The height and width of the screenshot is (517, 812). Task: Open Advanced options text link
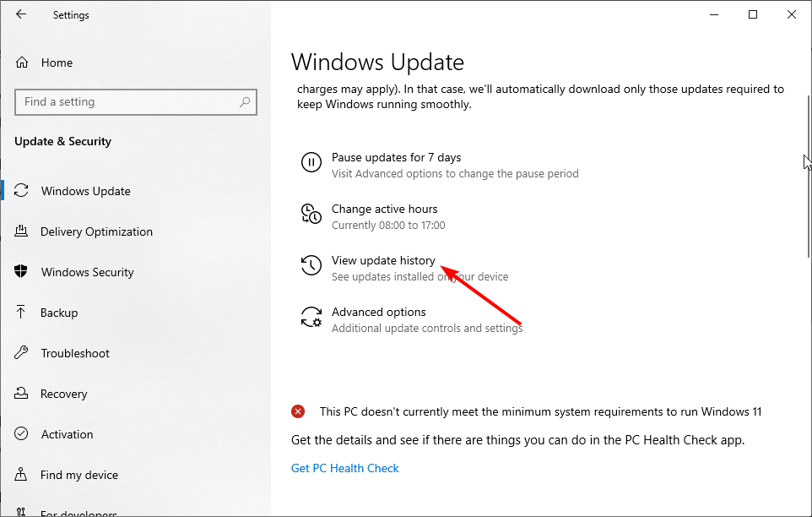(x=378, y=312)
